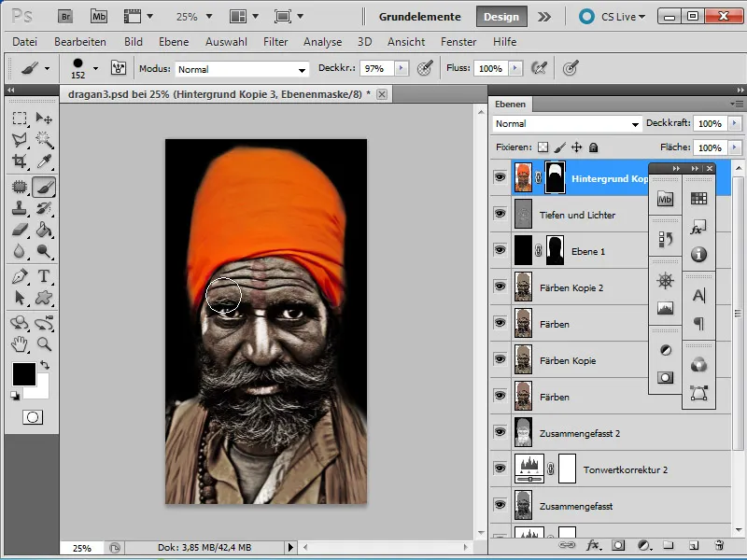Toggle visibility of the Hintergrund Kopie layer

[x=500, y=177]
